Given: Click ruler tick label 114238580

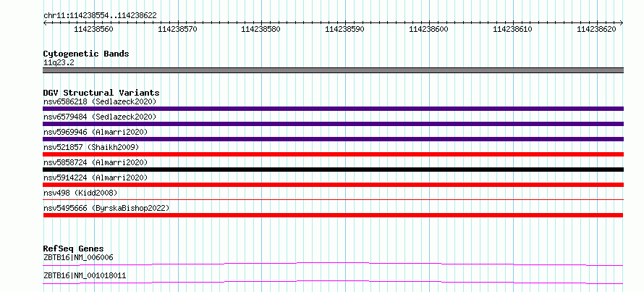Looking at the screenshot, I should 261,29.
